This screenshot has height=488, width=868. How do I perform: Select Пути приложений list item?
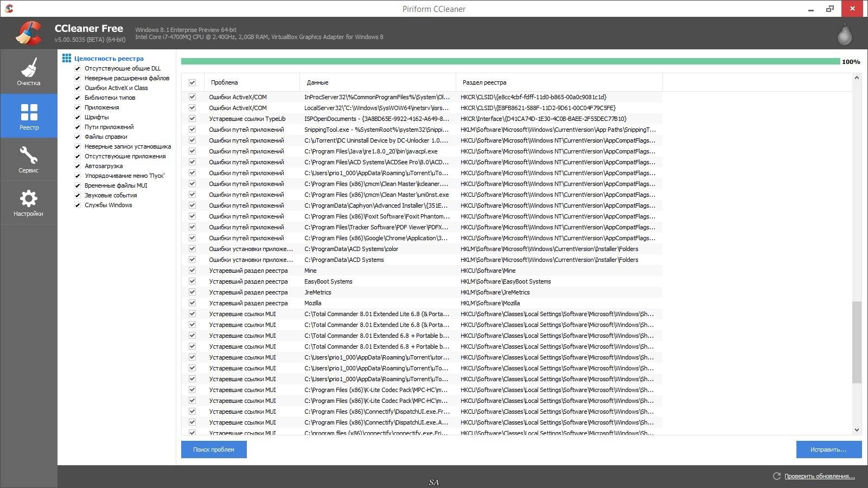(x=109, y=127)
